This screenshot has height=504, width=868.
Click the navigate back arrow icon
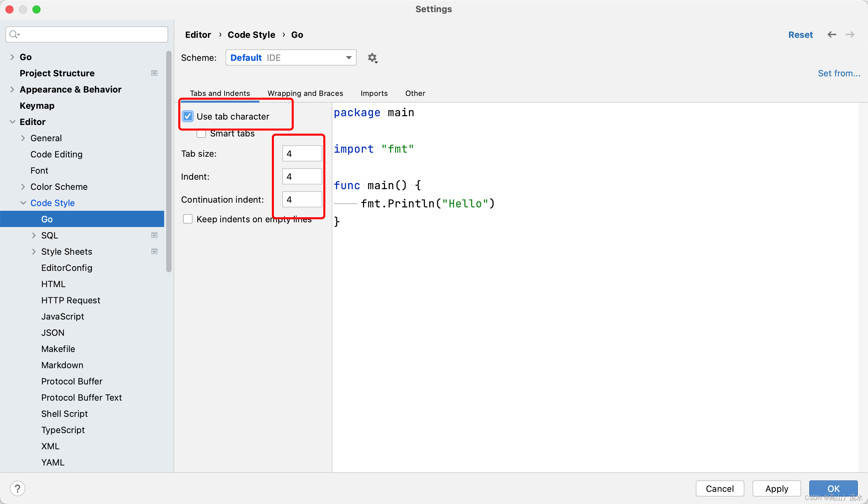coord(832,34)
